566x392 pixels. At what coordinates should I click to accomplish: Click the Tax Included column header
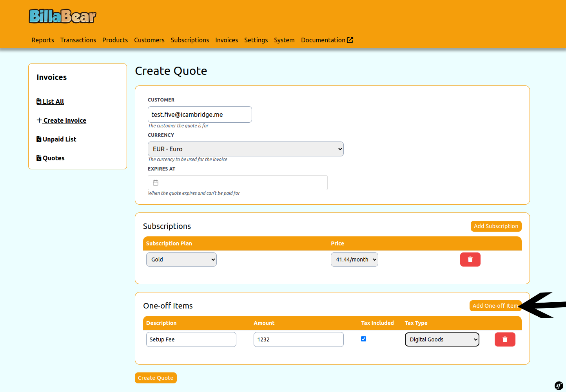[x=377, y=323]
